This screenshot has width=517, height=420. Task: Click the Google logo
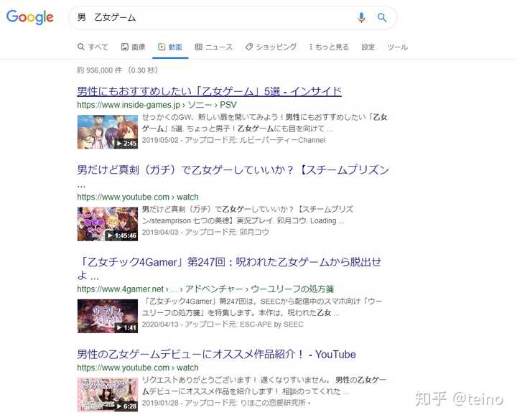[x=29, y=17]
